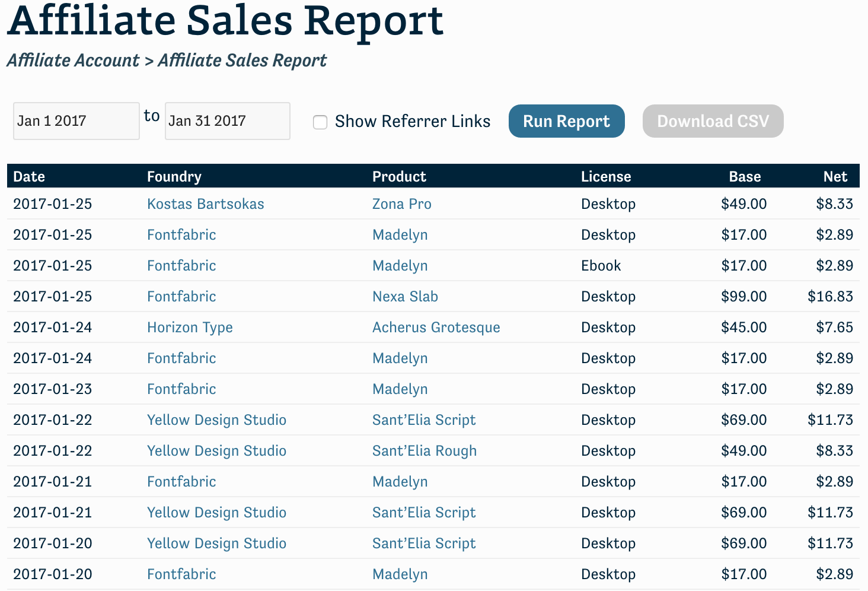This screenshot has height=591, width=868.
Task: Select the $99.00 base price cell
Action: coord(743,297)
